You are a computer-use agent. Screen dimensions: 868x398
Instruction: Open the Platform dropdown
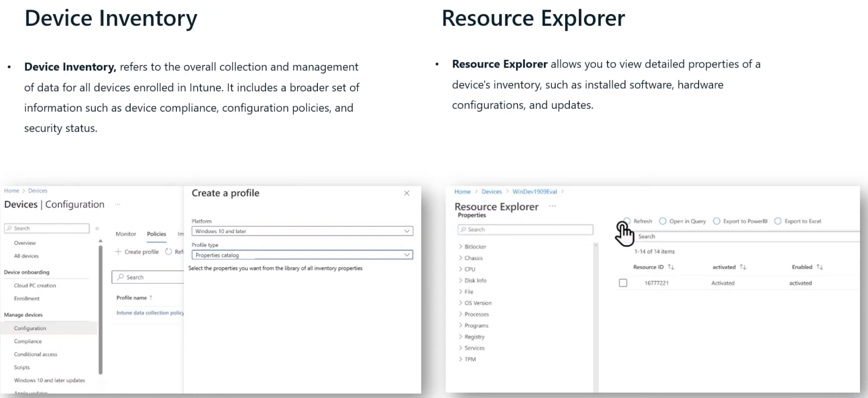click(x=303, y=231)
